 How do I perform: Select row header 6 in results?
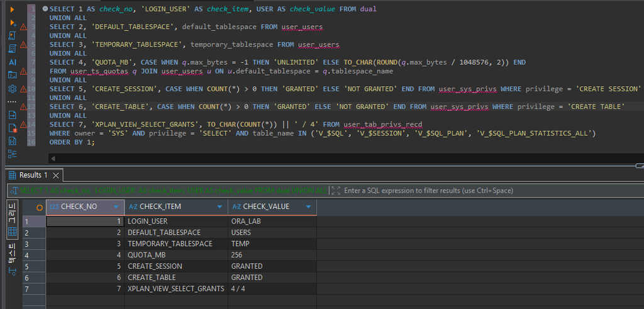[x=34, y=278]
